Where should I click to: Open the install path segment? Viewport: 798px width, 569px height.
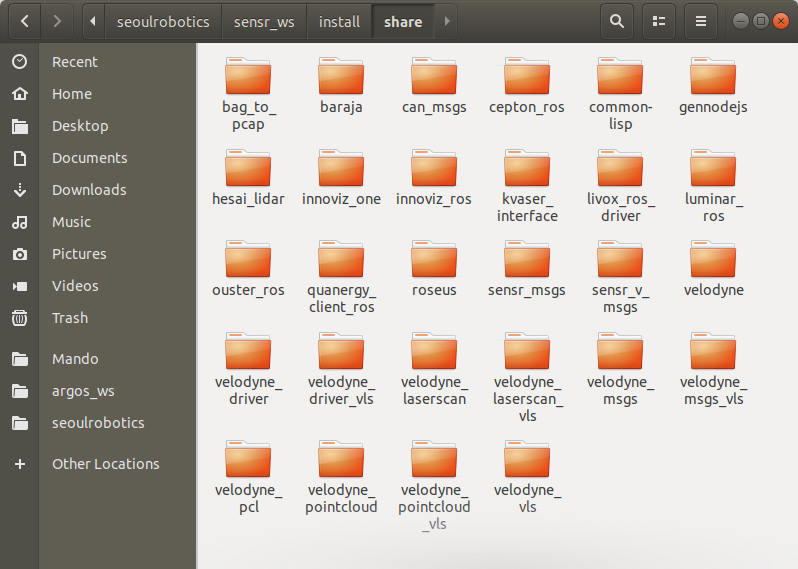click(339, 21)
